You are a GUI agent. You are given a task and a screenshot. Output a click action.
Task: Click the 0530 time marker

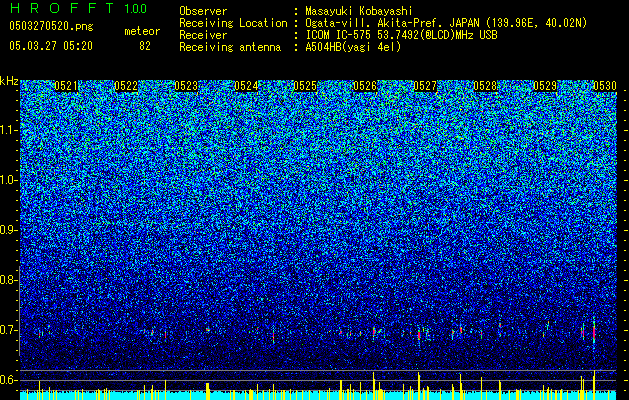coord(605,86)
